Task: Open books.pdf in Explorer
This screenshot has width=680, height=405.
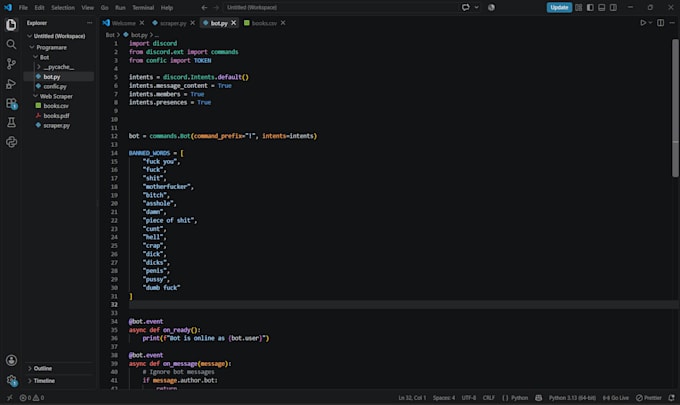Action: click(x=56, y=116)
